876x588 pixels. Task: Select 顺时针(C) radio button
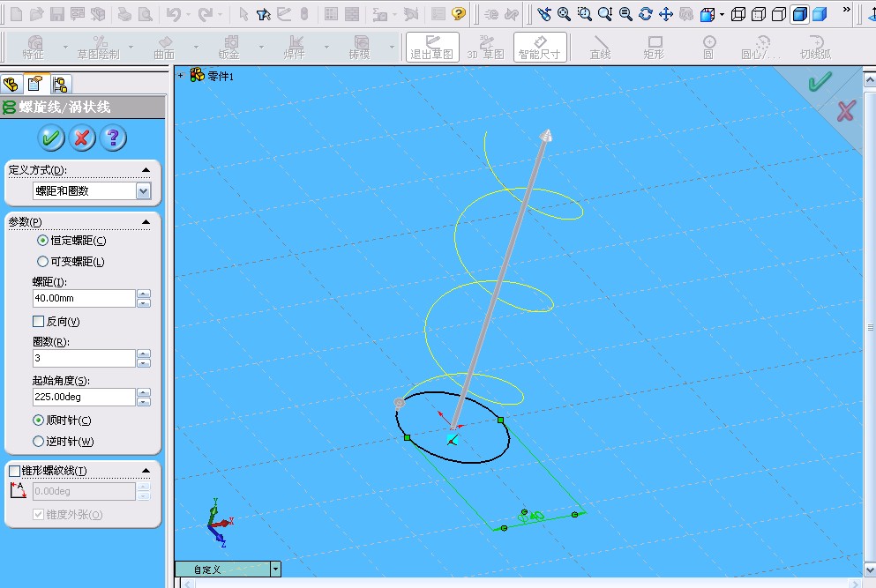38,420
